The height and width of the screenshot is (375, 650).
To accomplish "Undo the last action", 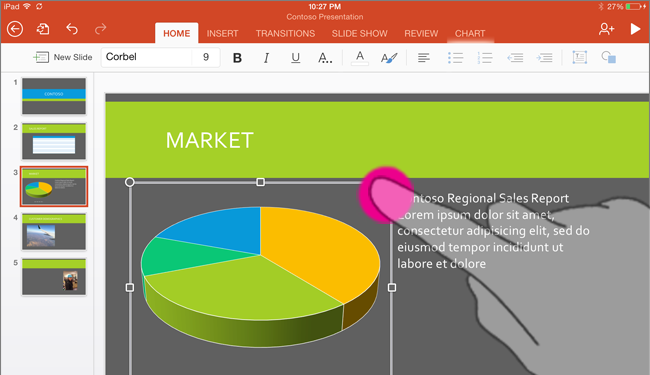I will pyautogui.click(x=72, y=29).
